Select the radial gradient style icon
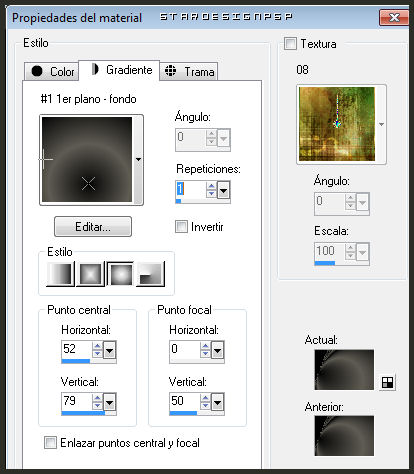The height and width of the screenshot is (474, 414). [151, 274]
